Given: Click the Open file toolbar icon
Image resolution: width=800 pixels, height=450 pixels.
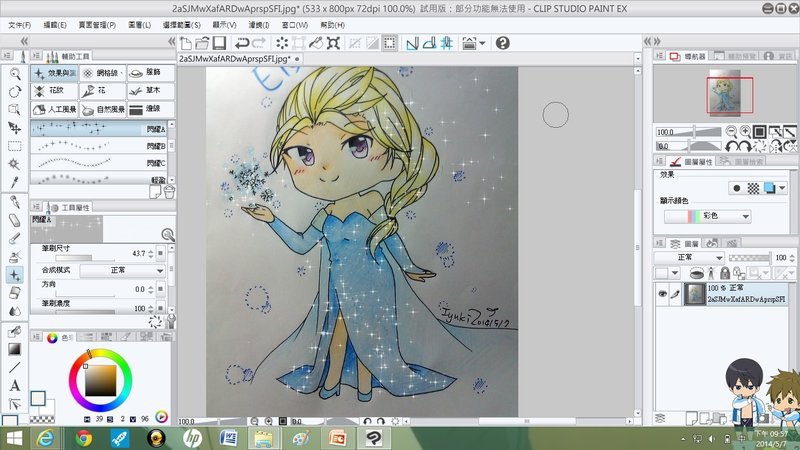Looking at the screenshot, I should point(203,43).
